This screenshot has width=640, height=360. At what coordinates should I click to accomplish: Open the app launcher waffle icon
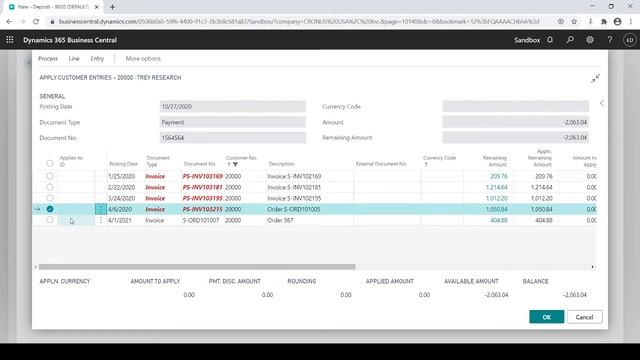click(x=10, y=40)
